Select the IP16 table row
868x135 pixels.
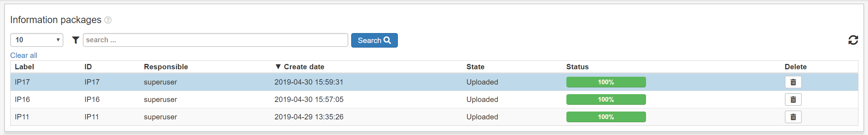coord(434,99)
